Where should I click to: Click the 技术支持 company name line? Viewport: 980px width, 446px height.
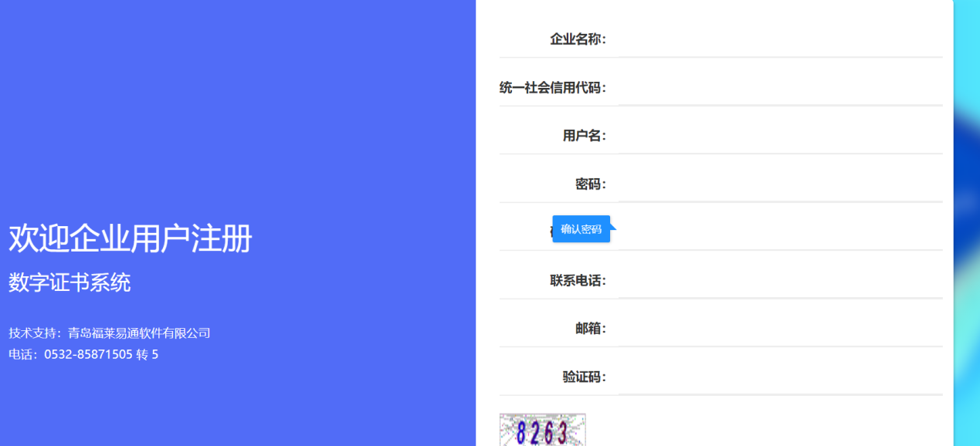[x=110, y=333]
